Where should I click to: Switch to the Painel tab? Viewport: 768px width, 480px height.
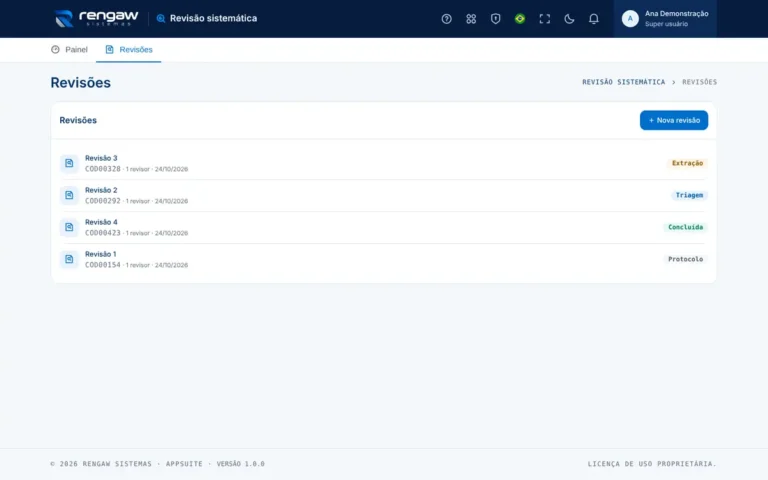[69, 49]
